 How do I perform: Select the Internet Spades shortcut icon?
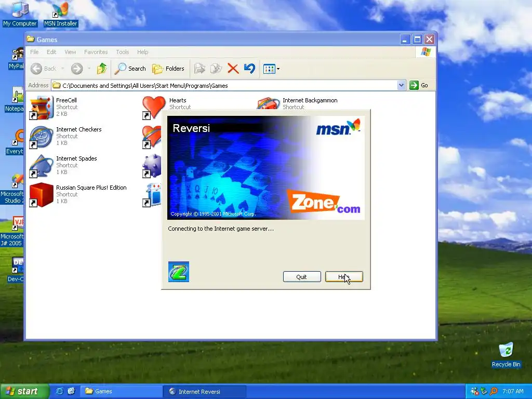coord(42,166)
